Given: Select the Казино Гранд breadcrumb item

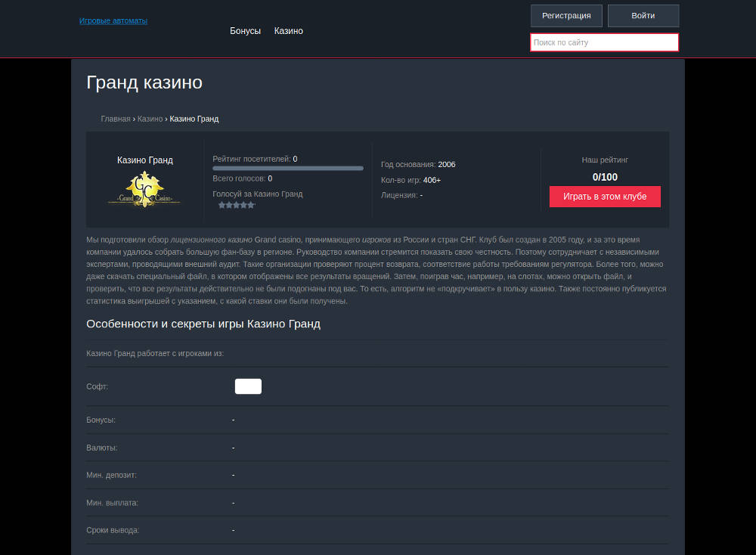Looking at the screenshot, I should [x=194, y=119].
